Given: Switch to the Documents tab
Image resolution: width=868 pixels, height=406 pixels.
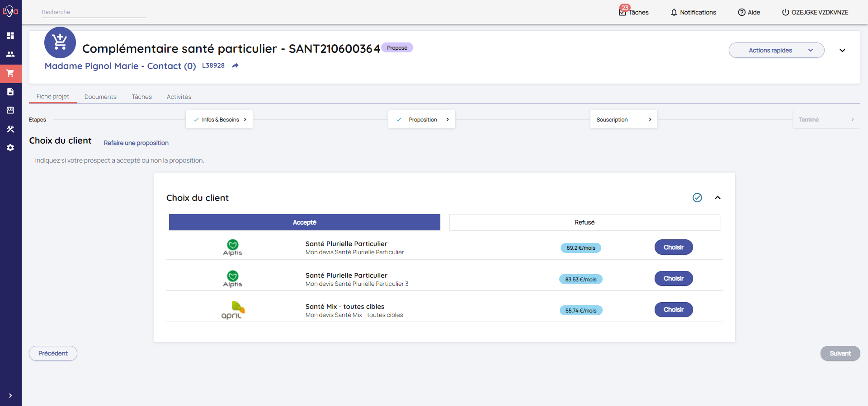Looking at the screenshot, I should [x=100, y=97].
